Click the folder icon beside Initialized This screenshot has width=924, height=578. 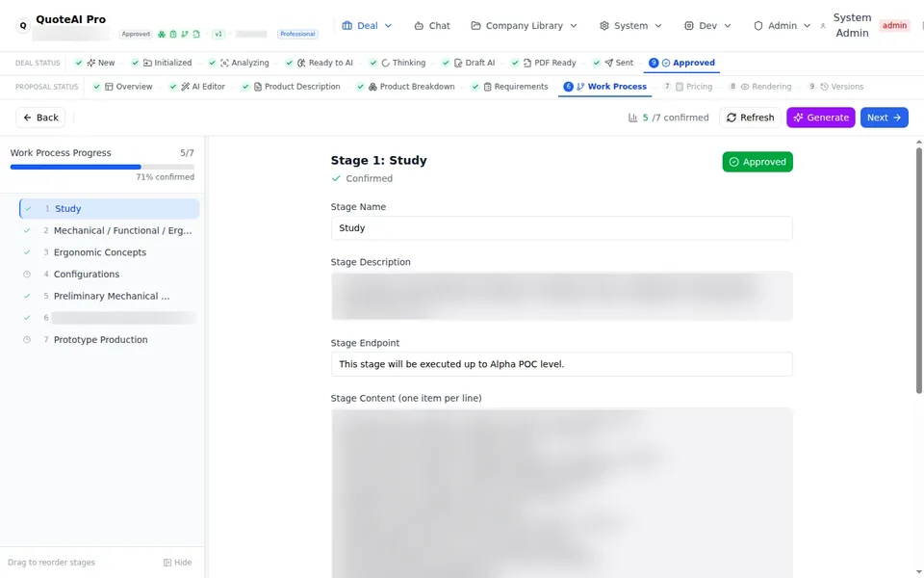tap(147, 63)
